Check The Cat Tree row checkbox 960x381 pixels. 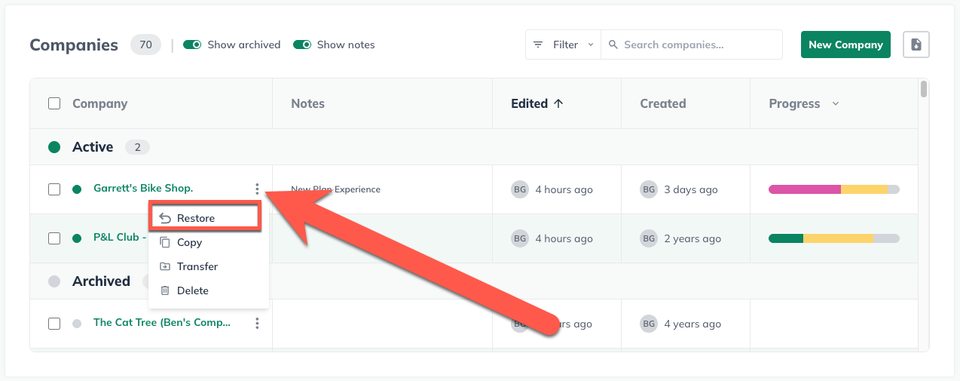click(54, 323)
